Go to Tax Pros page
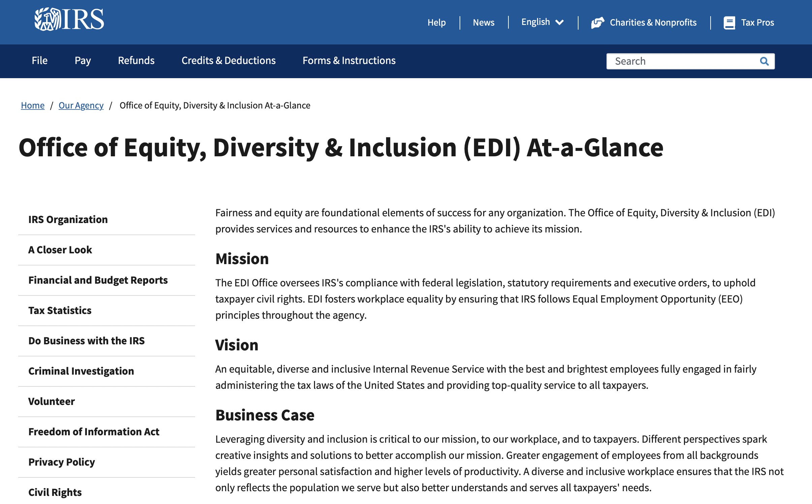The height and width of the screenshot is (504, 812). pos(757,23)
